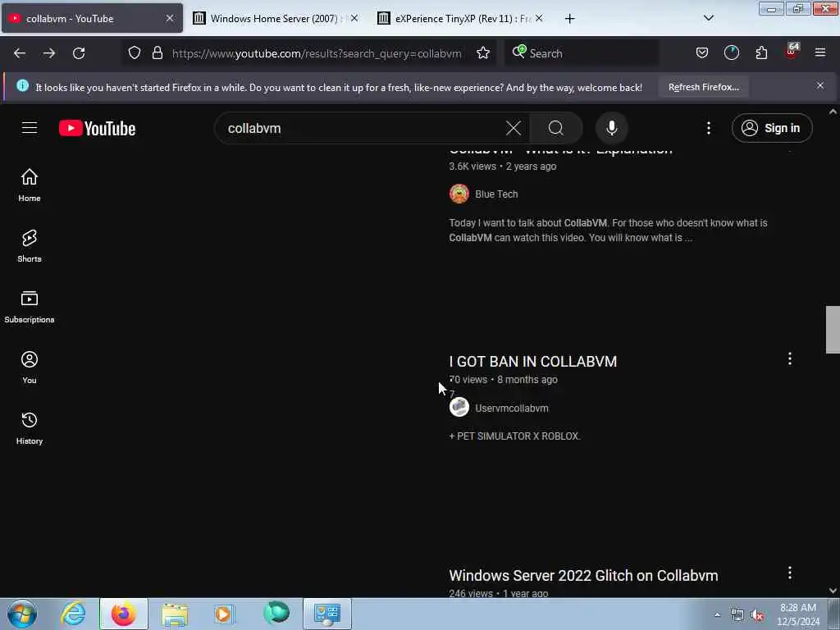The height and width of the screenshot is (630, 840).
Task: Submit search with magnifier button
Action: click(x=556, y=128)
